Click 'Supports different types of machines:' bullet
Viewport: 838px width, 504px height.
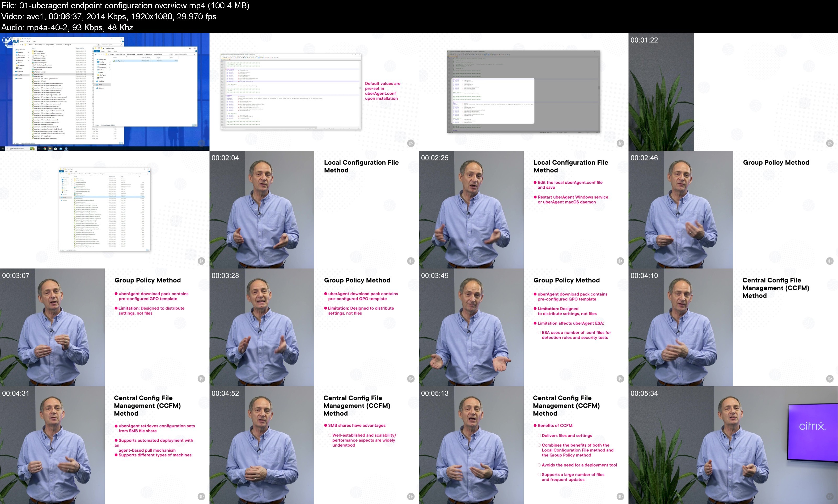click(x=153, y=455)
